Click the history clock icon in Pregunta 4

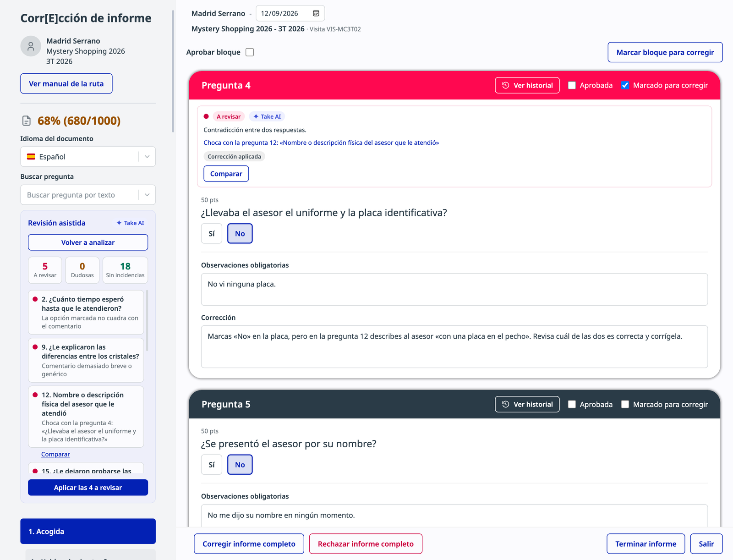tap(506, 85)
